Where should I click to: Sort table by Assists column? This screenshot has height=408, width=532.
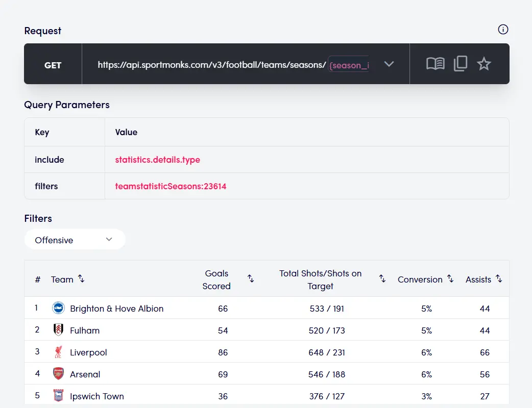(499, 279)
